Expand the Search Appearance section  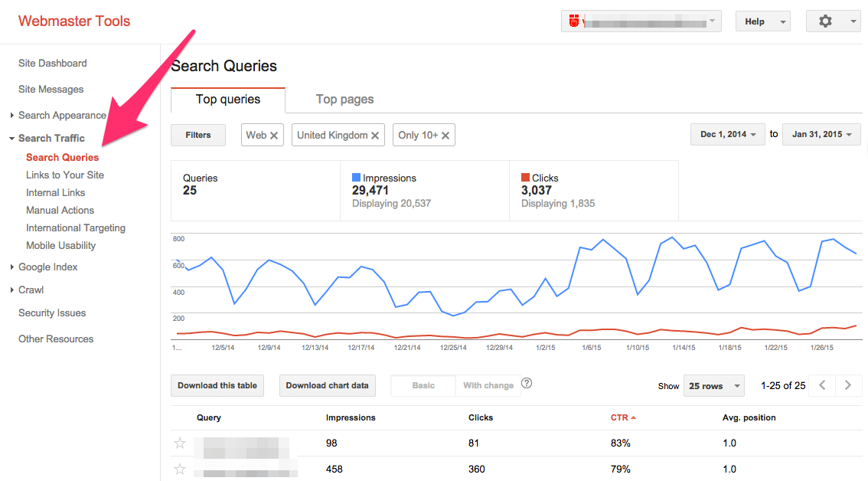point(61,115)
